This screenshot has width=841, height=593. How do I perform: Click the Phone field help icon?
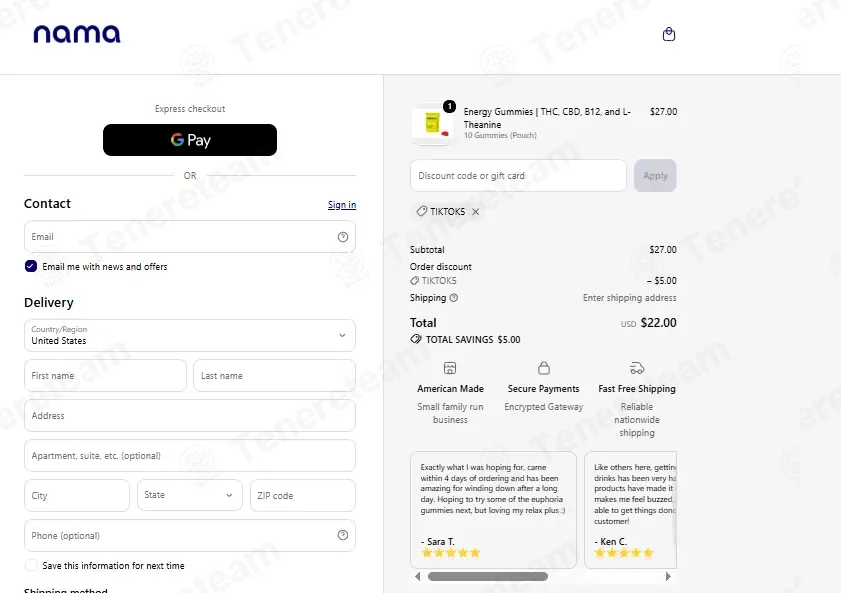(343, 535)
